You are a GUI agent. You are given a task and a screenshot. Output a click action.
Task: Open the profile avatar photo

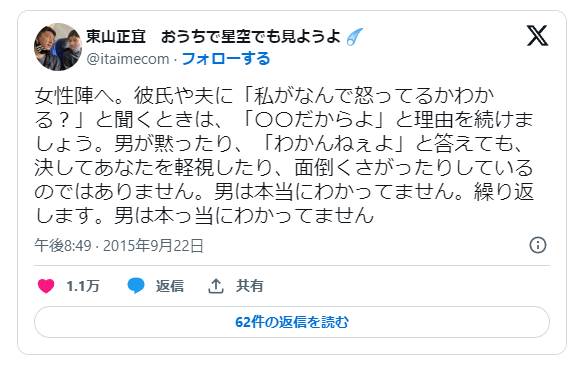[x=58, y=47]
